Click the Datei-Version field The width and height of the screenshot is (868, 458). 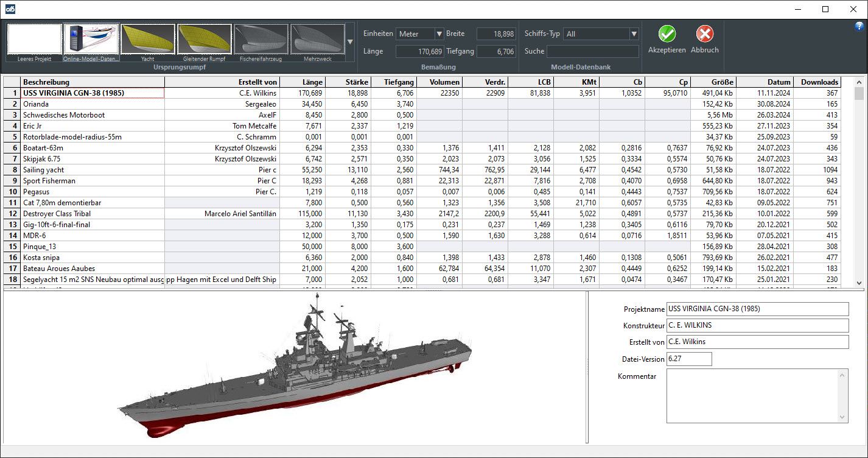689,359
